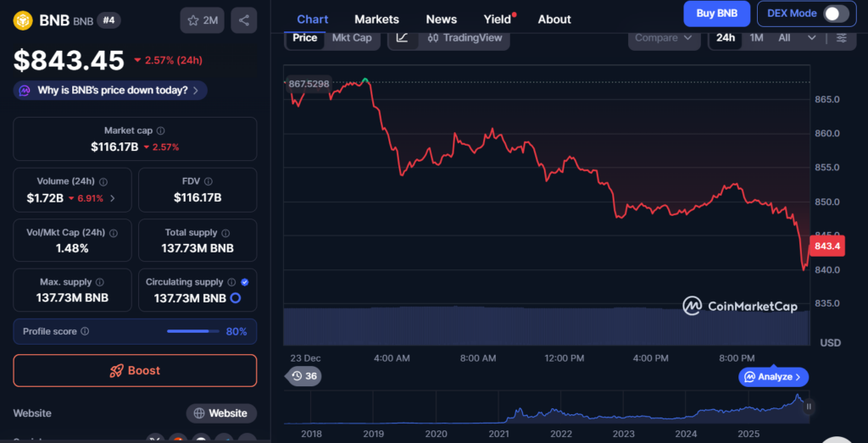Expand Volume (24h) details chevron

113,198
